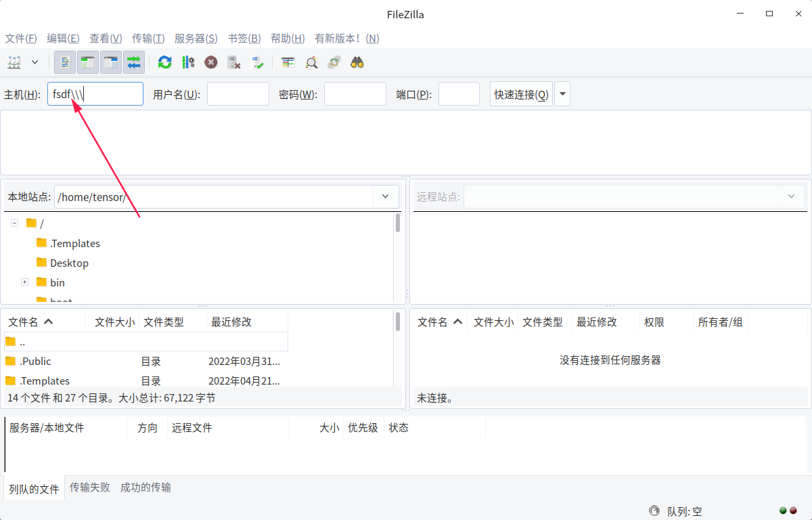Select the Desktop folder in tree
The width and height of the screenshot is (812, 520).
68,263
